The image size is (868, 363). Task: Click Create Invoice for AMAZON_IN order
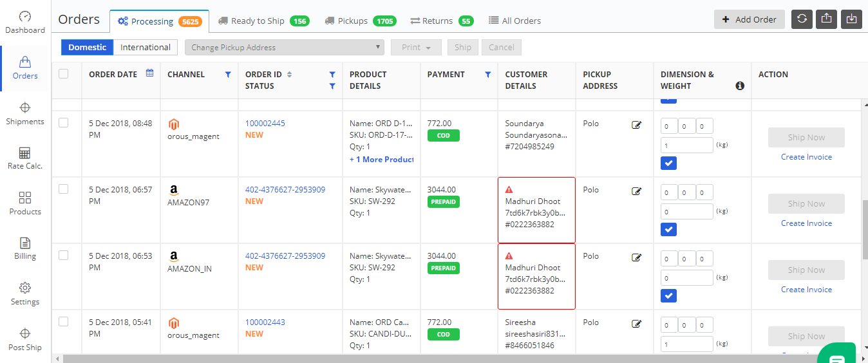pos(806,290)
